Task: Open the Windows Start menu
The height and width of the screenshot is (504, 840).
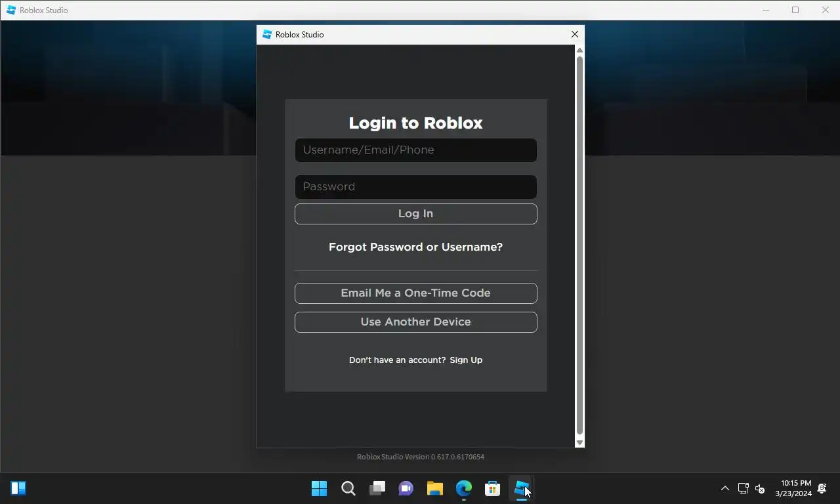Action: [320, 489]
